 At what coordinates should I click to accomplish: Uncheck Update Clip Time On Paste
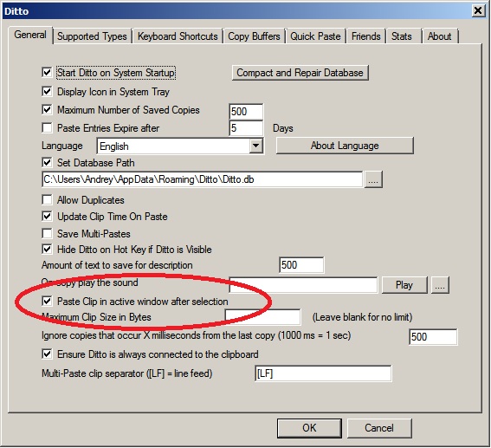point(47,217)
